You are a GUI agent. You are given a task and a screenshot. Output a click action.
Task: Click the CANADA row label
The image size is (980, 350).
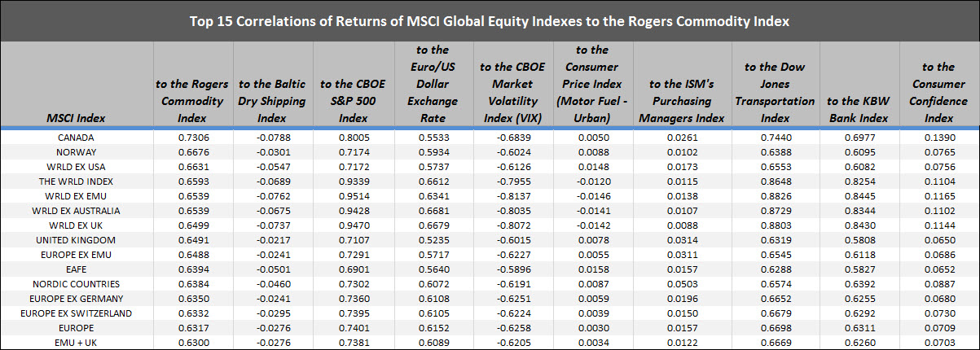pos(77,138)
